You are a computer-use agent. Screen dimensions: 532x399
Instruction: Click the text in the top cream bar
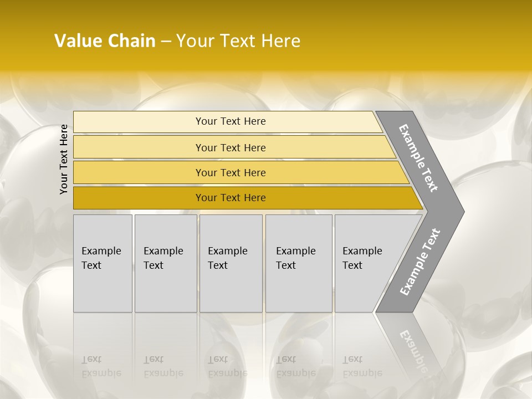231,121
